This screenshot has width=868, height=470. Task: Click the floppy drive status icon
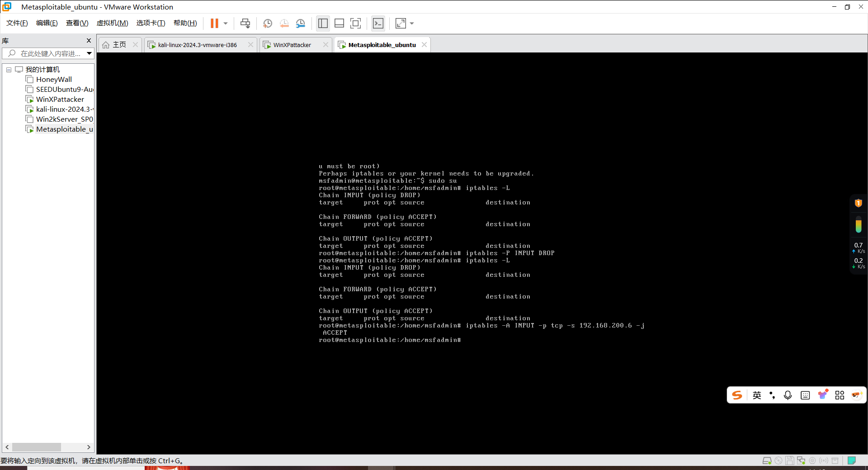789,461
